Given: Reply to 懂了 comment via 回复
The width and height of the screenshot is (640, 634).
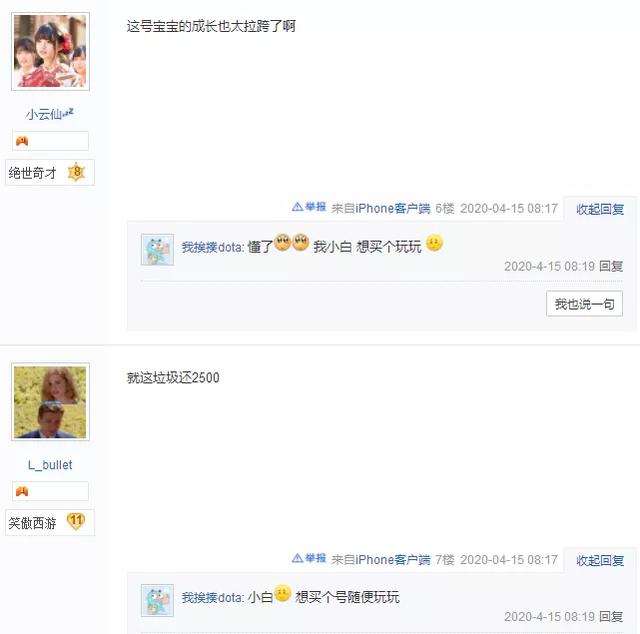Looking at the screenshot, I should coord(611,266).
